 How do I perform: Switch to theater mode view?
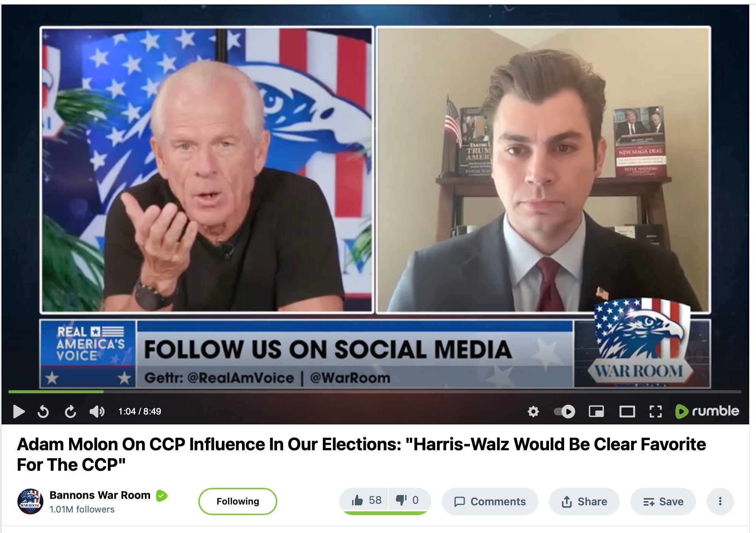tap(627, 412)
